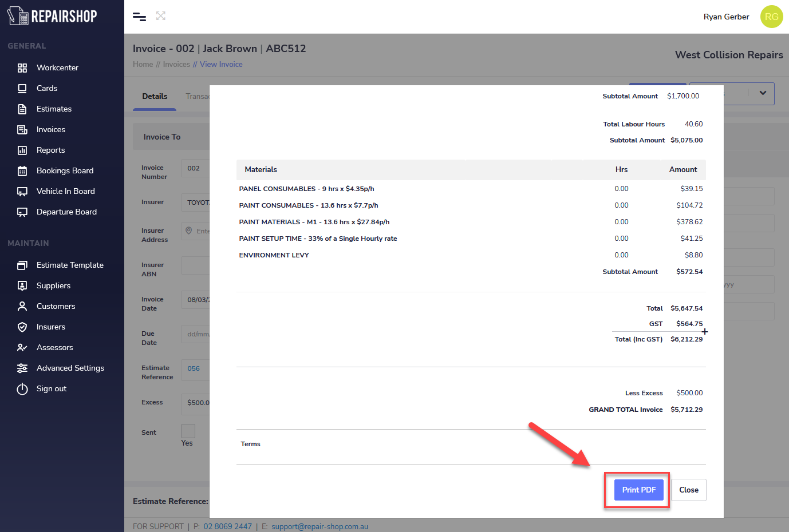Image resolution: width=789 pixels, height=532 pixels.
Task: Tick the Sent Yes checkbox
Action: tap(188, 431)
